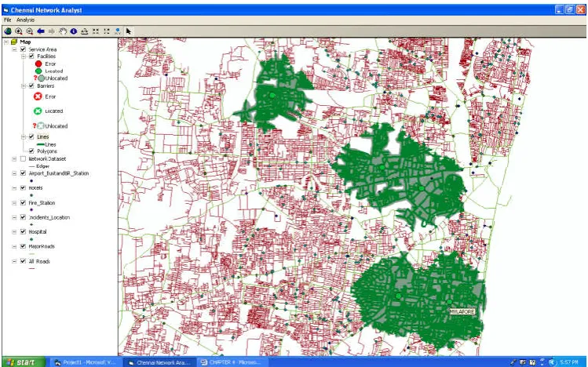
Task: Click the Windows start button
Action: (x=24, y=362)
